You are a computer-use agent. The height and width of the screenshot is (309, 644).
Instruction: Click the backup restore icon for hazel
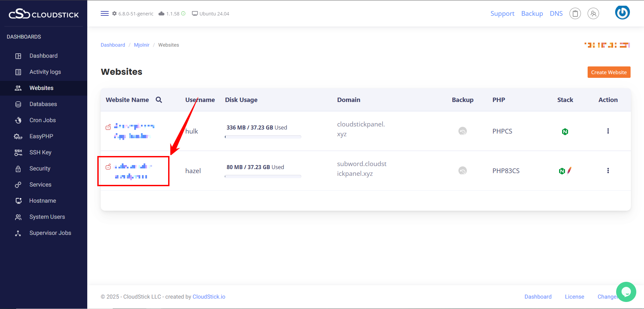(462, 171)
